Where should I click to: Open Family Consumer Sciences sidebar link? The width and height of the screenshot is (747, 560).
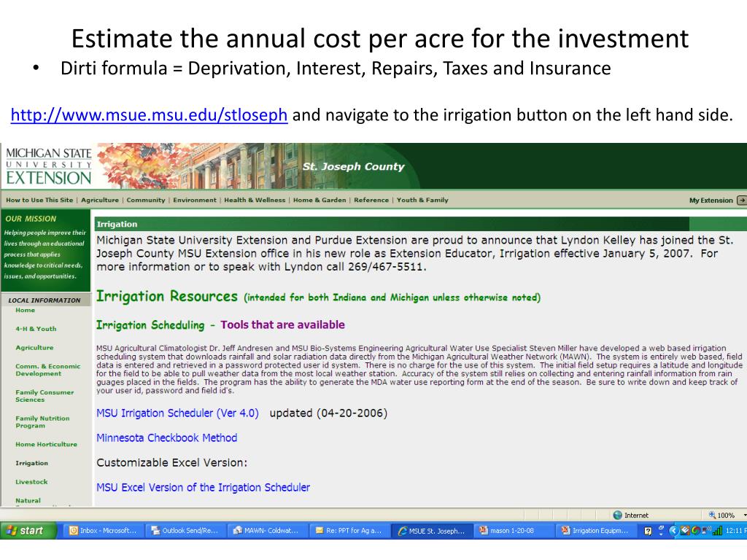coord(44,396)
